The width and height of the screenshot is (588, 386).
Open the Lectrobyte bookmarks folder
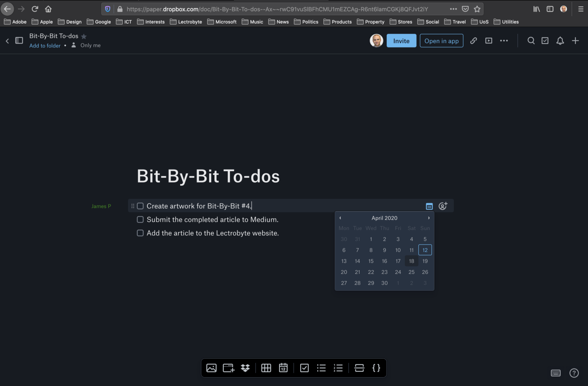click(x=186, y=21)
